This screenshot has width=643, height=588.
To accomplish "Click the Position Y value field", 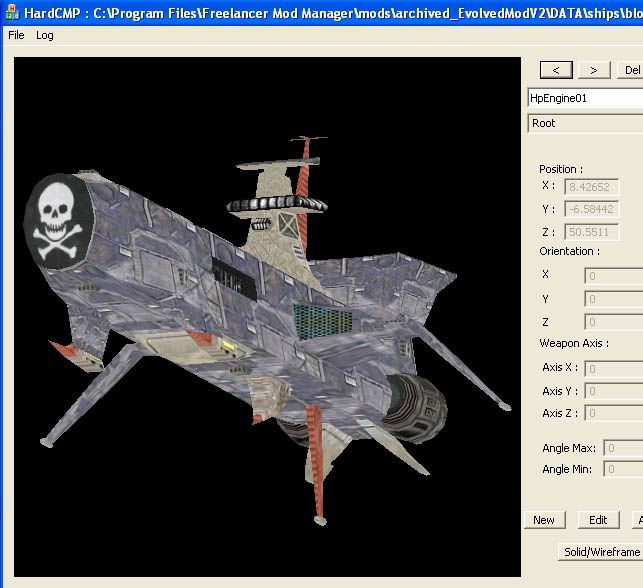I will 592,209.
